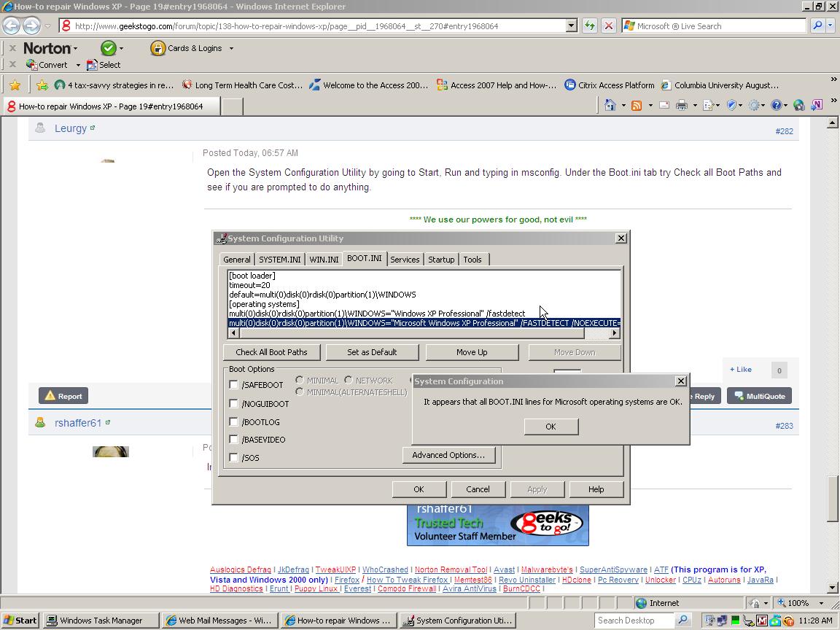The width and height of the screenshot is (840, 630).
Task: Enable the /BASEVIDEO checkbox
Action: [233, 439]
